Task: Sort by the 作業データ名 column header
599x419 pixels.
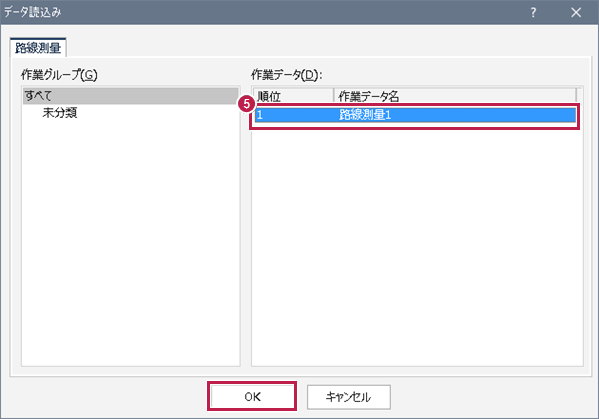Action: (455, 96)
